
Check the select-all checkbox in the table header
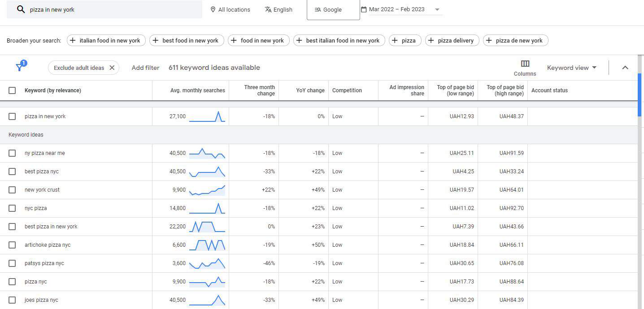click(12, 90)
